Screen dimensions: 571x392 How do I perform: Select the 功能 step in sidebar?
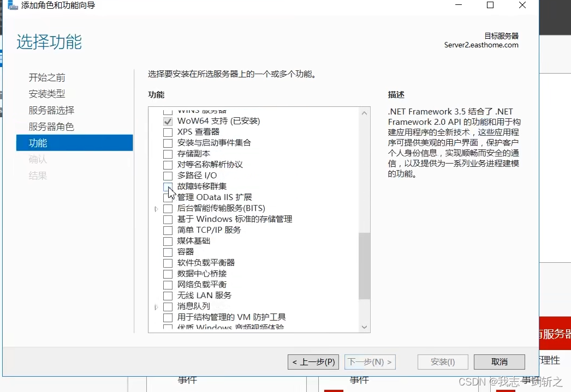point(75,142)
